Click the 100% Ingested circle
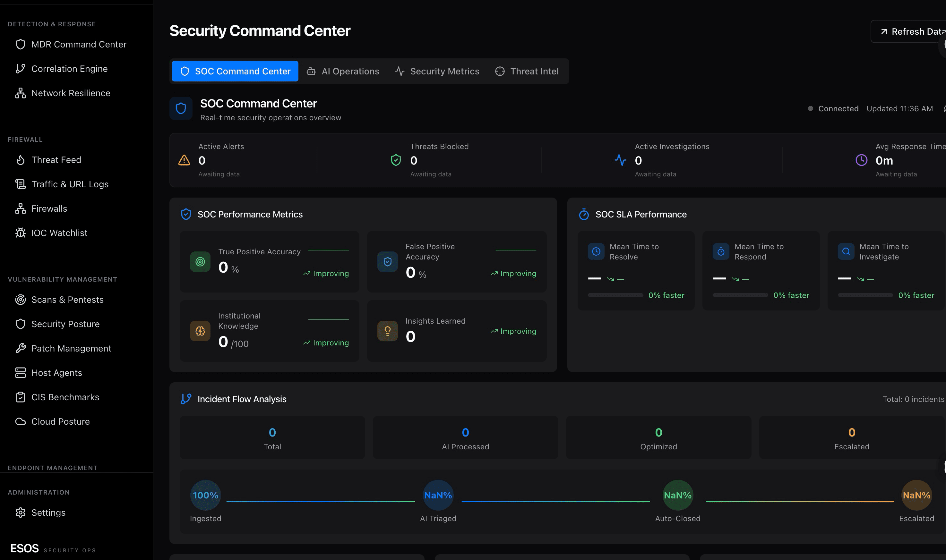This screenshot has height=560, width=946. coord(205,495)
